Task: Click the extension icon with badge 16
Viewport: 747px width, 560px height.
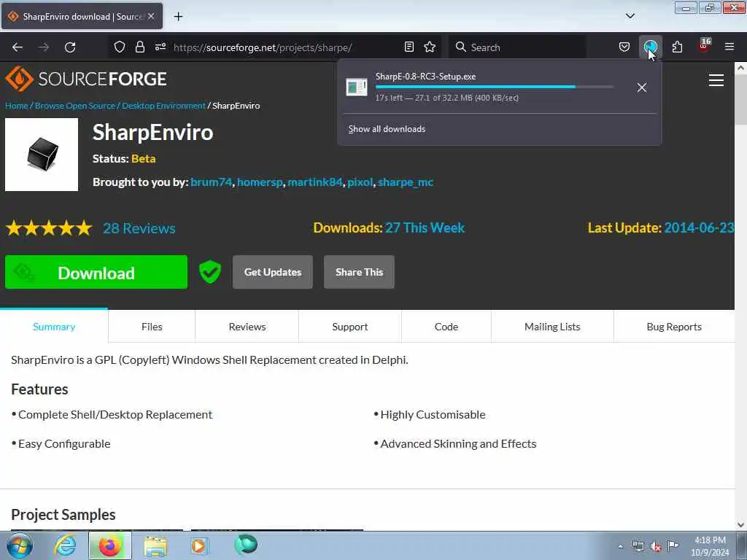Action: [x=704, y=46]
